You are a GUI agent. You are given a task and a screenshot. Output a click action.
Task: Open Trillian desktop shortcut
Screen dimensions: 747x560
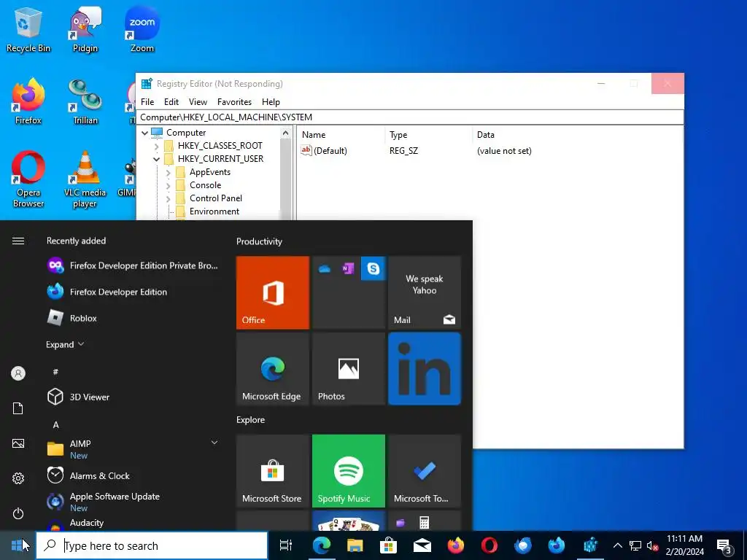tap(85, 102)
